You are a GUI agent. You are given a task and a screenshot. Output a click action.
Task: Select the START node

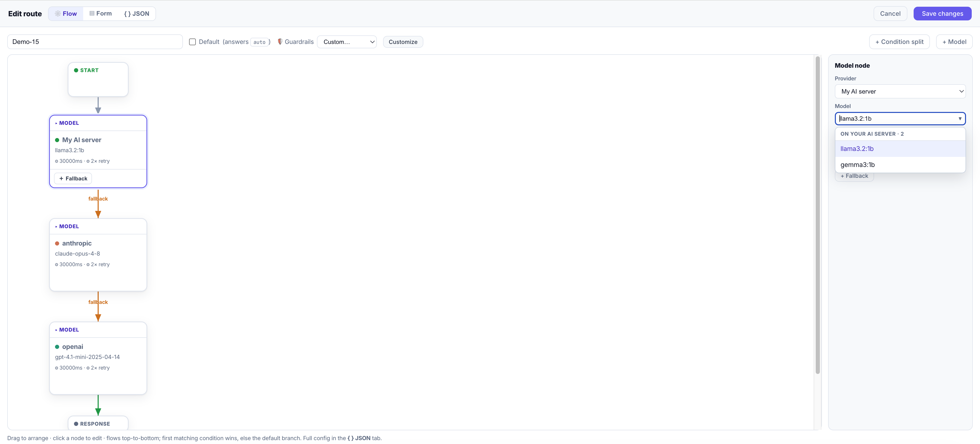coord(98,79)
